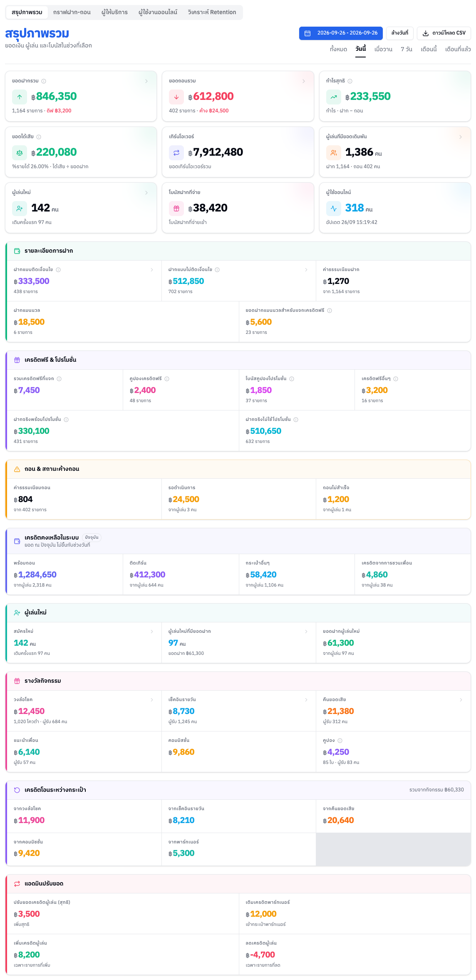
Task: Expand ฝากแบบติดเงื่อนไข details chevron
Action: point(152,270)
